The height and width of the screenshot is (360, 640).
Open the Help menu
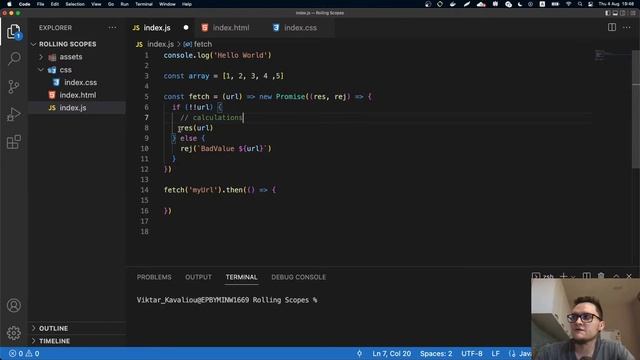coord(187,4)
